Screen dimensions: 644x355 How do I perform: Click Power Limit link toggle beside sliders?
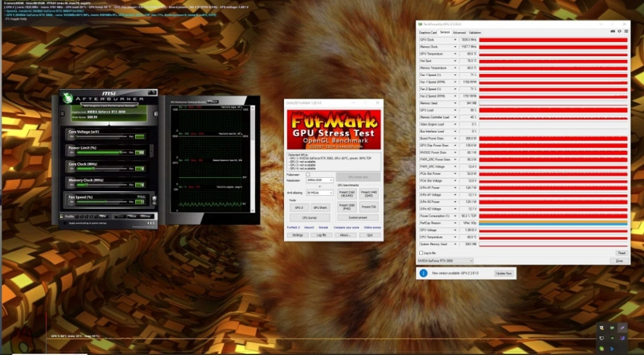[151, 151]
